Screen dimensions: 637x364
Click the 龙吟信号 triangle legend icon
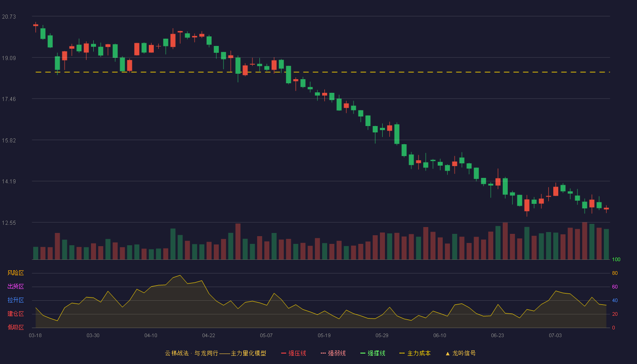pyautogui.click(x=448, y=353)
